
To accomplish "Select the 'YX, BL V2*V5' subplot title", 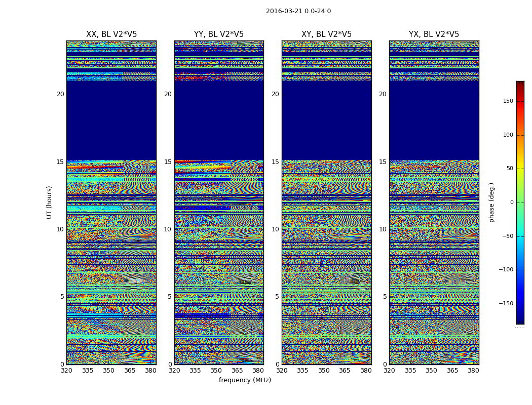I will [434, 34].
